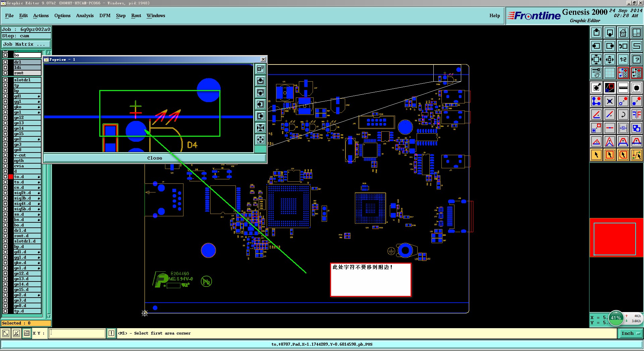Close the Popview window with X

coord(263,59)
